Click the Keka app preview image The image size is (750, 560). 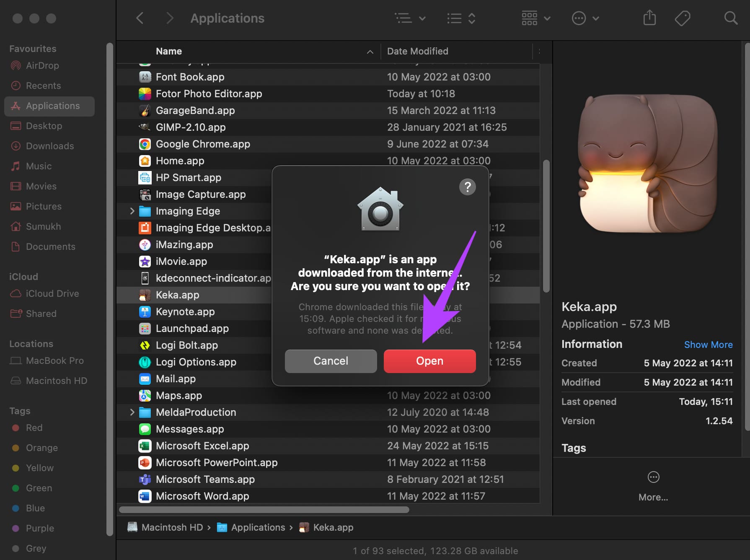[x=647, y=163]
